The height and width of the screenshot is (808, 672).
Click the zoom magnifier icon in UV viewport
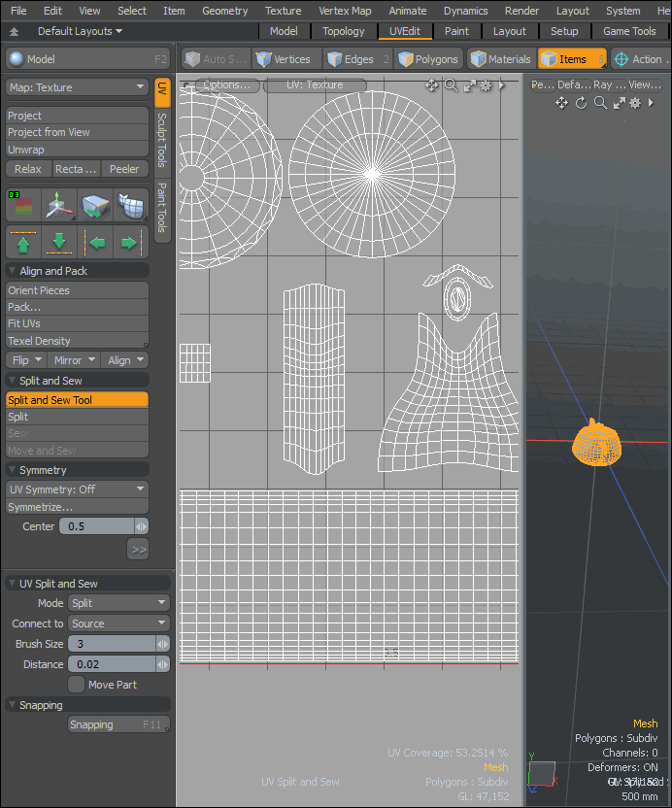coord(451,85)
